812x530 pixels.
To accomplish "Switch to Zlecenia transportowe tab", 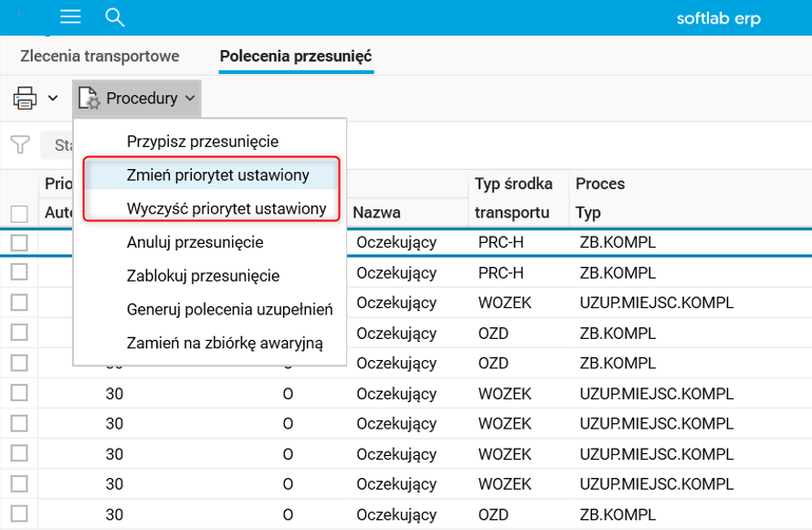I will pos(100,56).
